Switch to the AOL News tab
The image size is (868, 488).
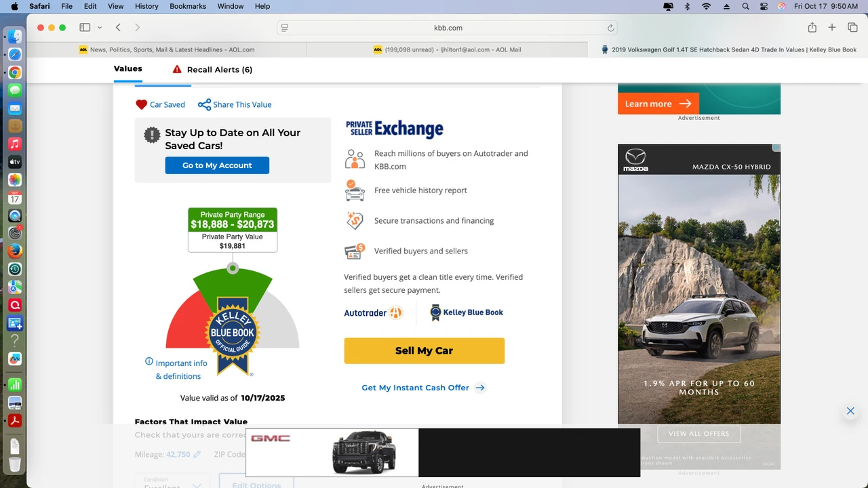[x=167, y=49]
